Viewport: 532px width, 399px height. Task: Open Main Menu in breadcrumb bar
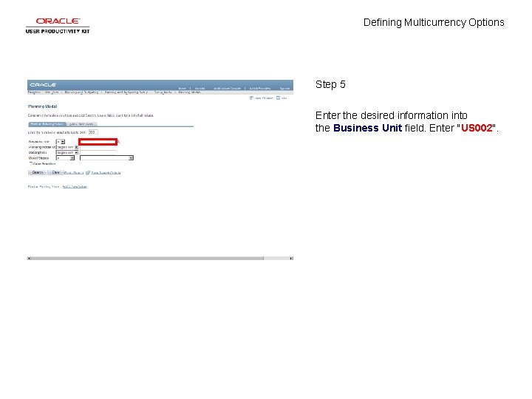point(52,92)
